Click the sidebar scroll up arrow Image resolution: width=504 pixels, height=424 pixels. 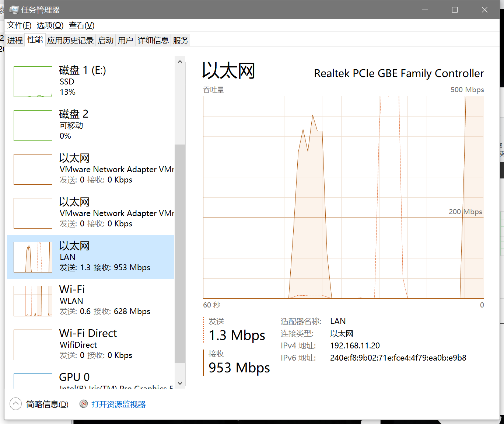[x=180, y=62]
